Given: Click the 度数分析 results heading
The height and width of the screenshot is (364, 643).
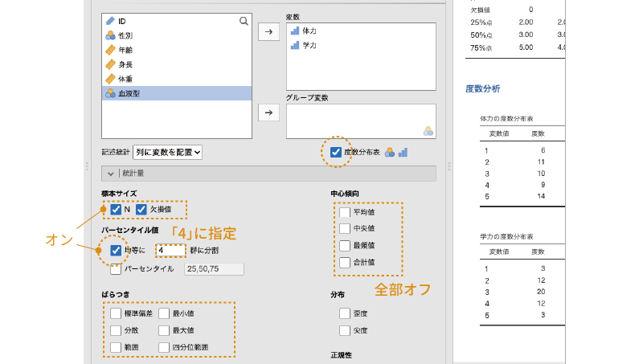Looking at the screenshot, I should [482, 88].
